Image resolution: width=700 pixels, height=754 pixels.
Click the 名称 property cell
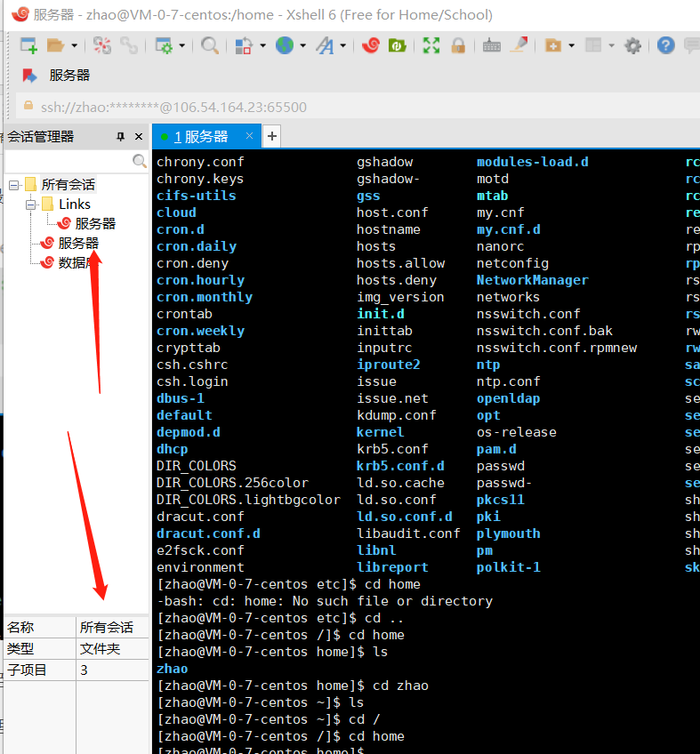click(40, 628)
